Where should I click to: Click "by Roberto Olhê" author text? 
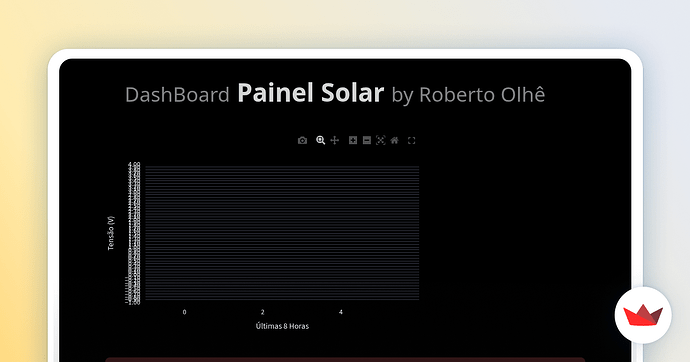[x=468, y=95]
